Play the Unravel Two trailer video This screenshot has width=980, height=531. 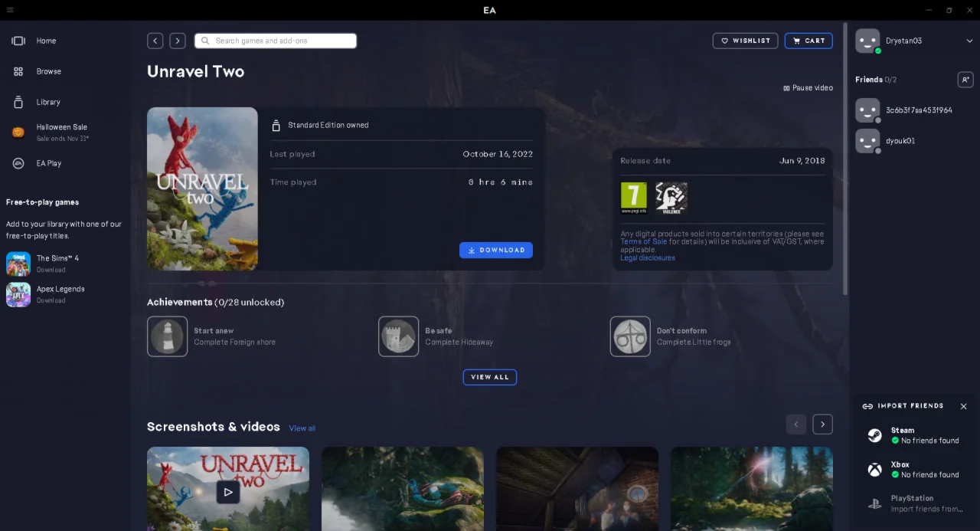coord(227,491)
